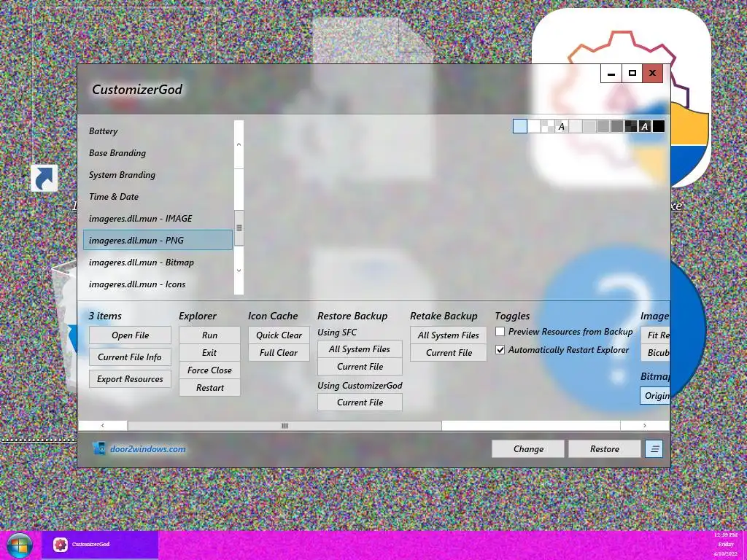747x560 pixels.
Task: Click the category list vertical scrollbar thumb
Action: click(x=239, y=227)
